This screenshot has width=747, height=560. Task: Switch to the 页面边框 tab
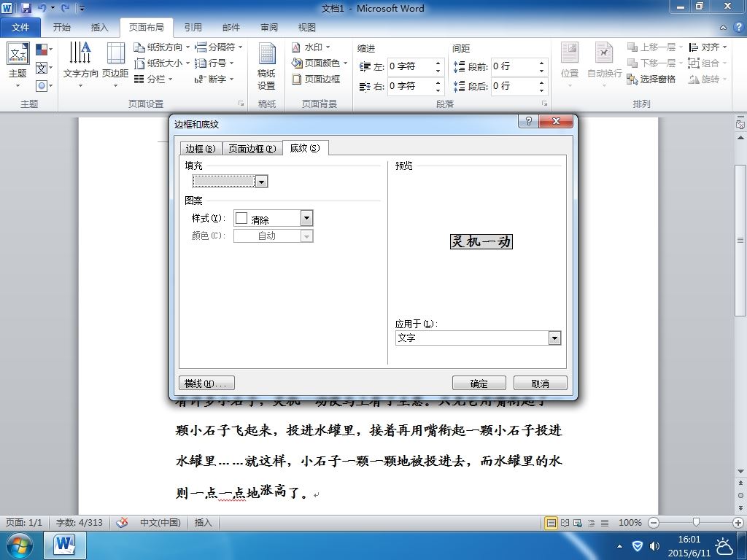[x=252, y=149]
